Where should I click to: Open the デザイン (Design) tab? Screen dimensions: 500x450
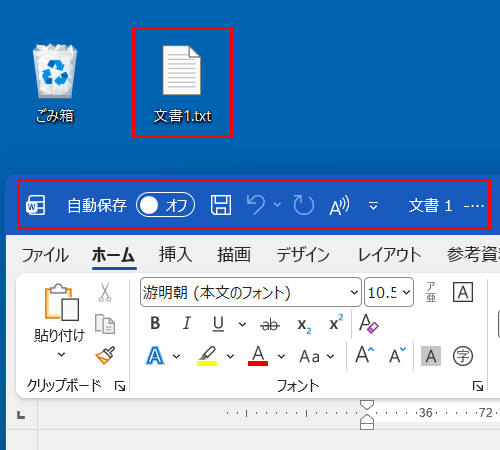(303, 255)
